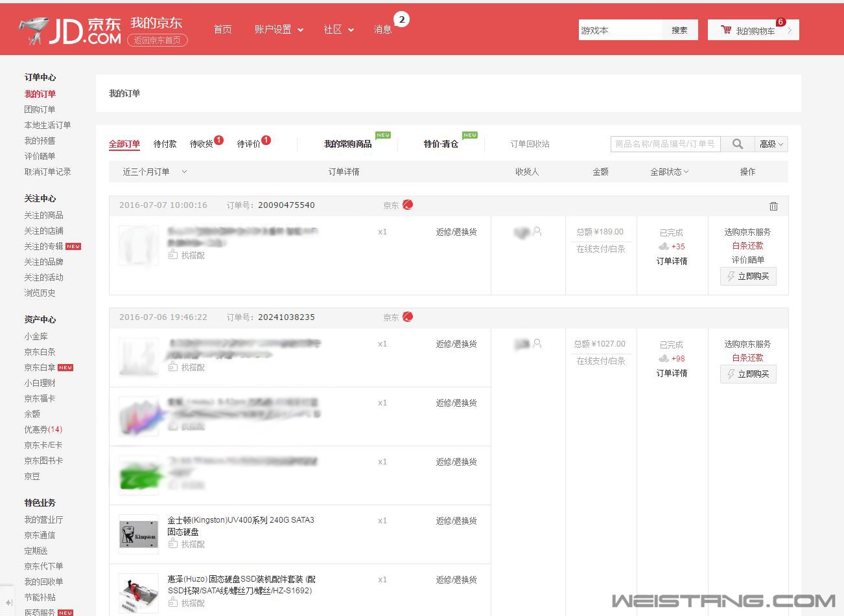Open 取消订单记录 in the sidebar
The width and height of the screenshot is (844, 616).
tap(48, 172)
